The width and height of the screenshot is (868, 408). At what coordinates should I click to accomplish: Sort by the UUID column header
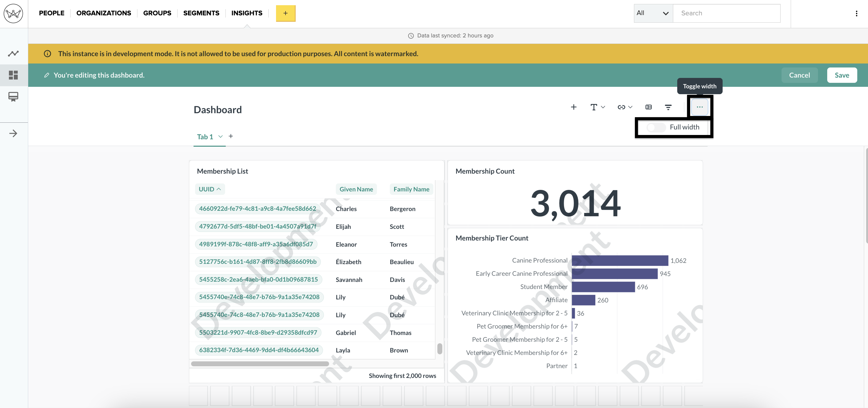[209, 189]
